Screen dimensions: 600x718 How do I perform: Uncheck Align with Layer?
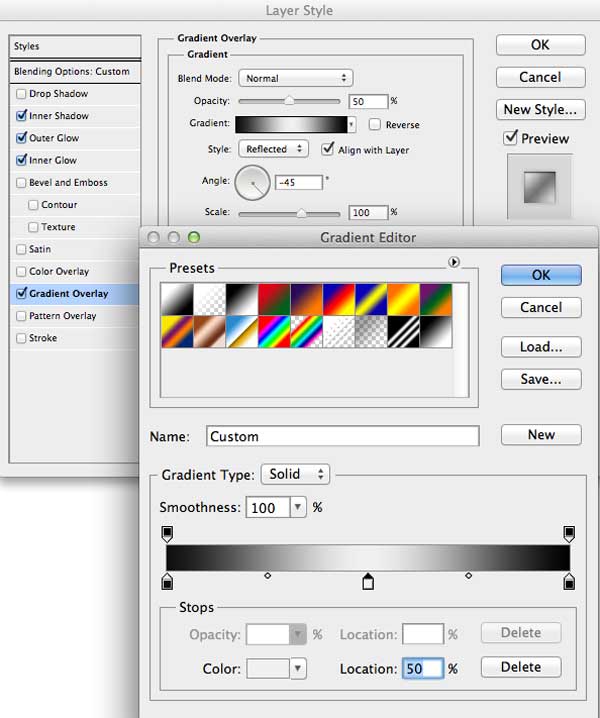(327, 149)
